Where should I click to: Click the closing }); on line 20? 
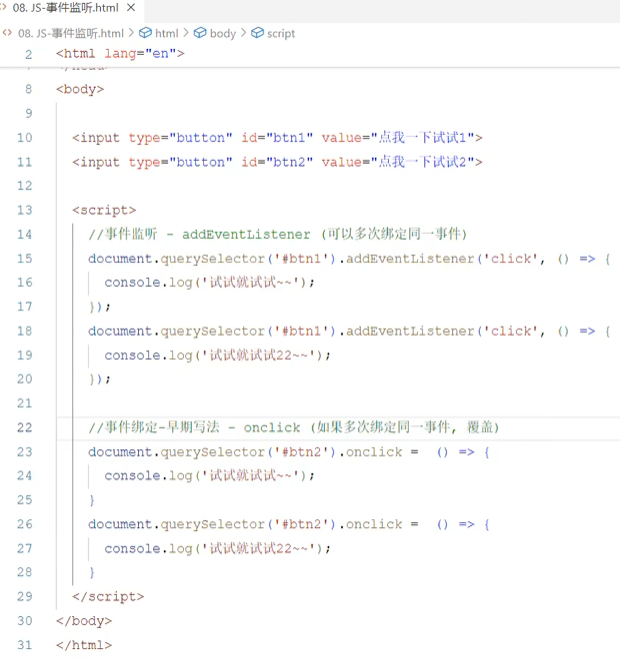pyautogui.click(x=99, y=379)
